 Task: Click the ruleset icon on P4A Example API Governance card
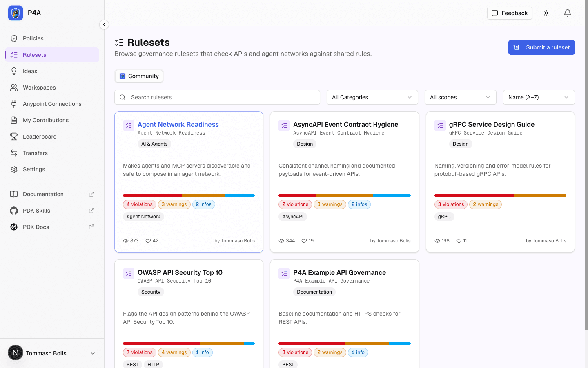(284, 274)
